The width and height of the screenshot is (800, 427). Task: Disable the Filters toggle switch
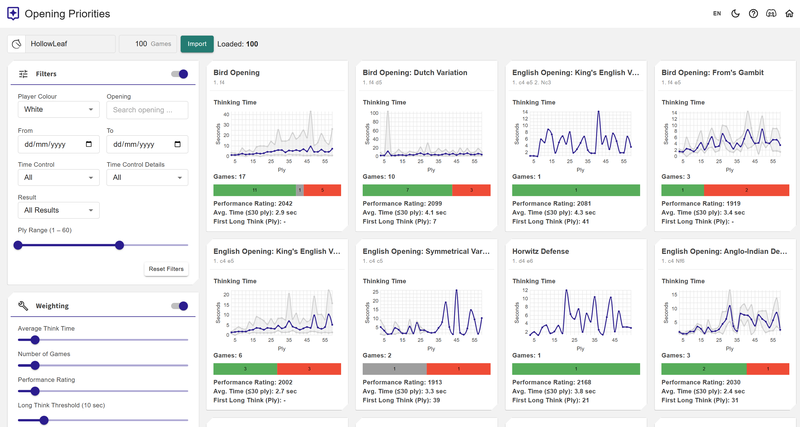click(x=180, y=74)
